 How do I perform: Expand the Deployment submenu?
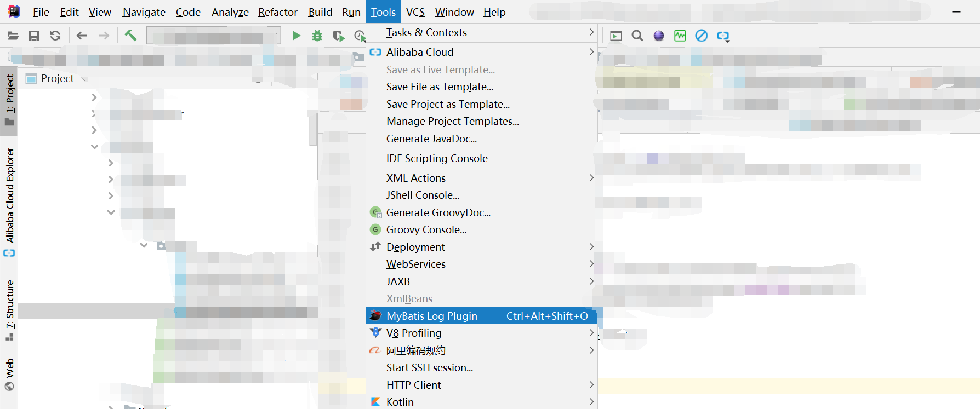click(482, 247)
